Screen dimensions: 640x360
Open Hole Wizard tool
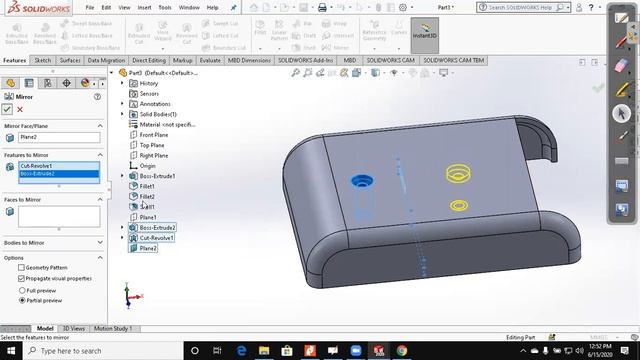(x=162, y=32)
